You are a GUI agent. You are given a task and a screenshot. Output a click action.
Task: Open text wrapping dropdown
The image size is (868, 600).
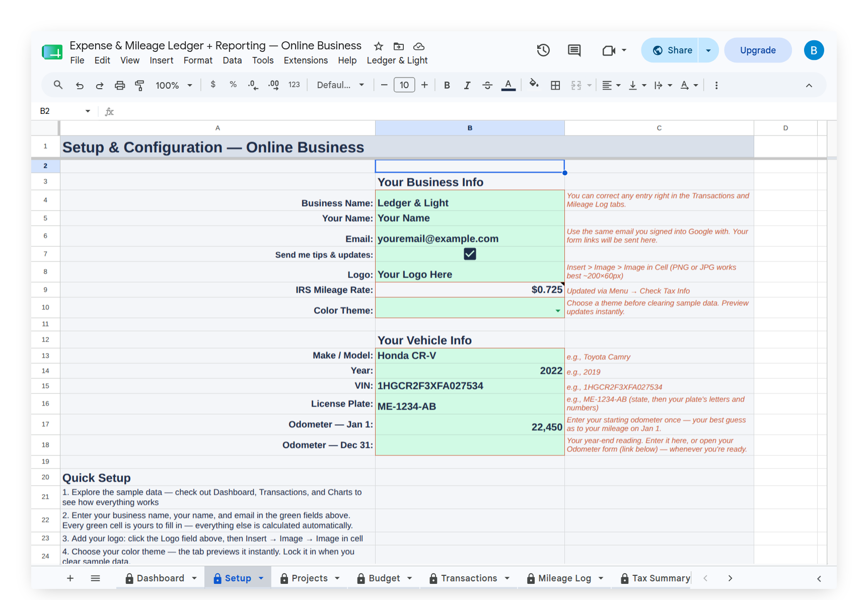pyautogui.click(x=663, y=85)
